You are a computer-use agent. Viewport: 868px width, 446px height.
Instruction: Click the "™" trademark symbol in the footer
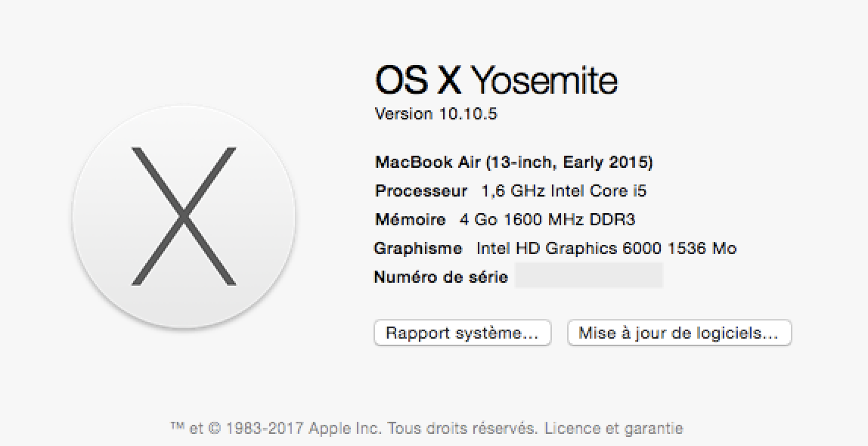tap(178, 429)
